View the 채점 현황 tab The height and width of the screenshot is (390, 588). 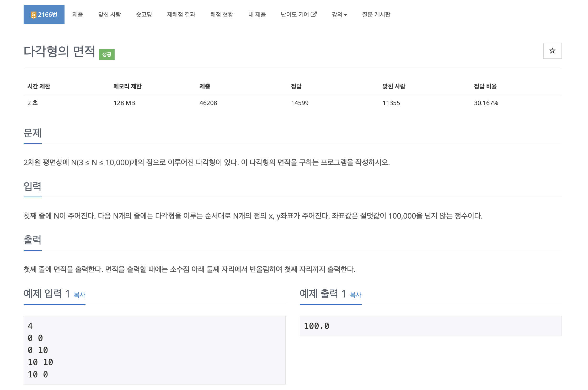tap(222, 14)
